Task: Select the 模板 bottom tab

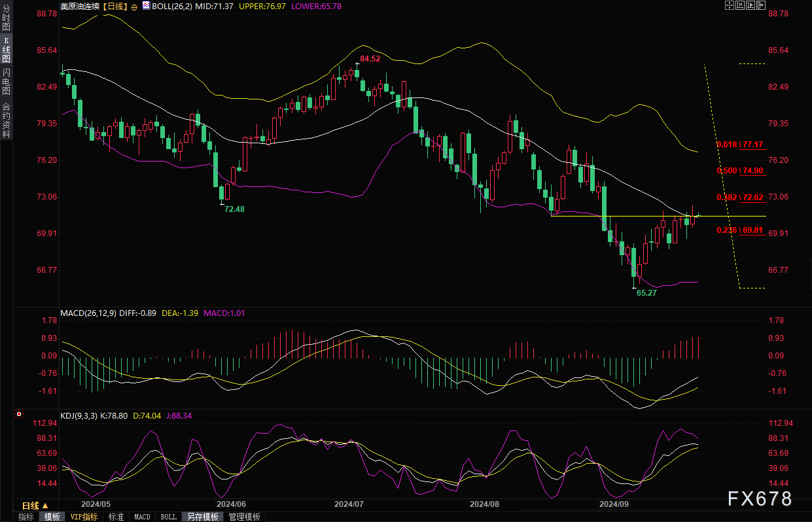Action: coord(52,517)
